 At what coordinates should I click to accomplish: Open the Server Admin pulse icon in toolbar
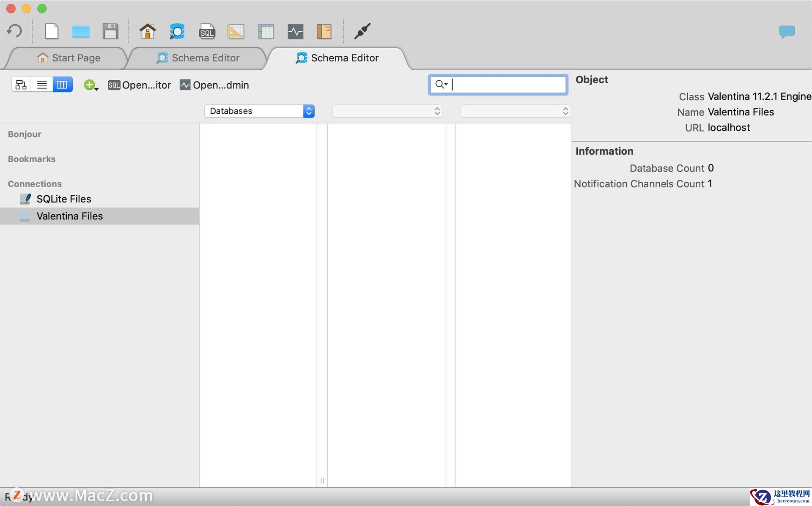[295, 31]
